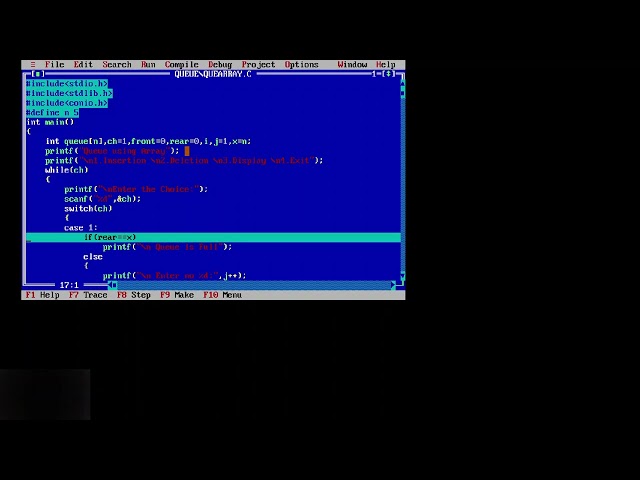Click the 17:1 cursor position indicator
Screen dimensions: 640x480
pos(69,285)
